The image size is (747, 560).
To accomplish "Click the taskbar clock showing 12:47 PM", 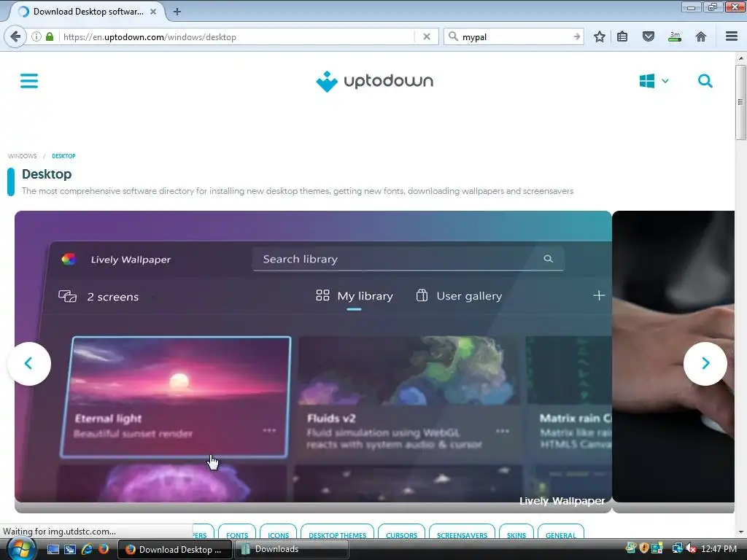I will tap(719, 549).
